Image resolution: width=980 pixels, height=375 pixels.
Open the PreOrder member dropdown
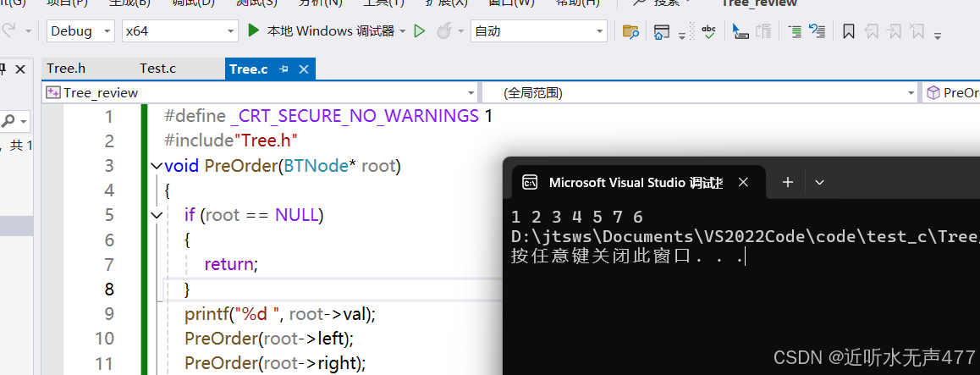tap(951, 93)
